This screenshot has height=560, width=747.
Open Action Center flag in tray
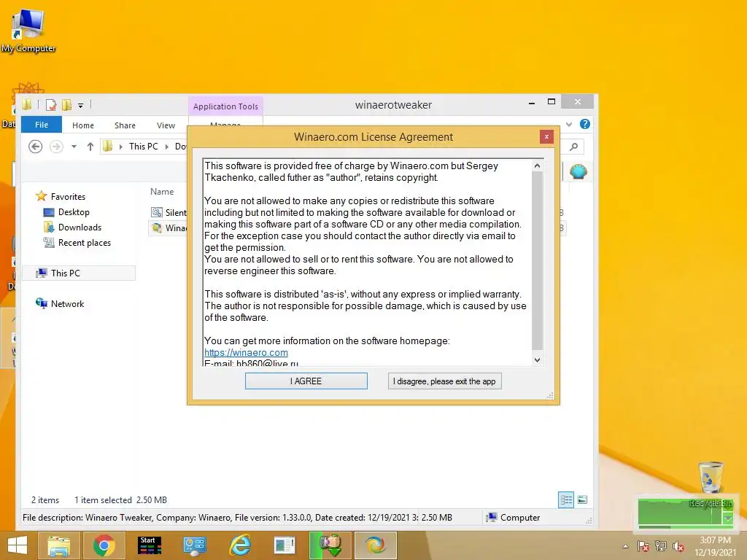pos(643,546)
